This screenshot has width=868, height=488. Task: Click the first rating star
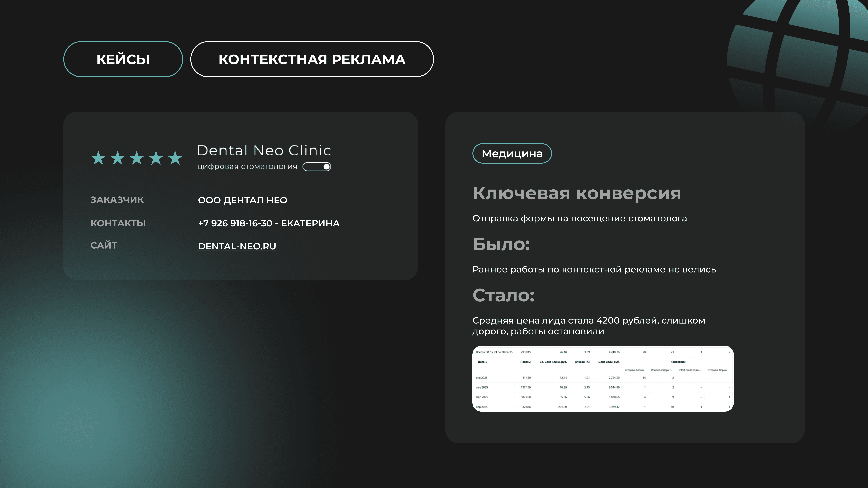98,158
